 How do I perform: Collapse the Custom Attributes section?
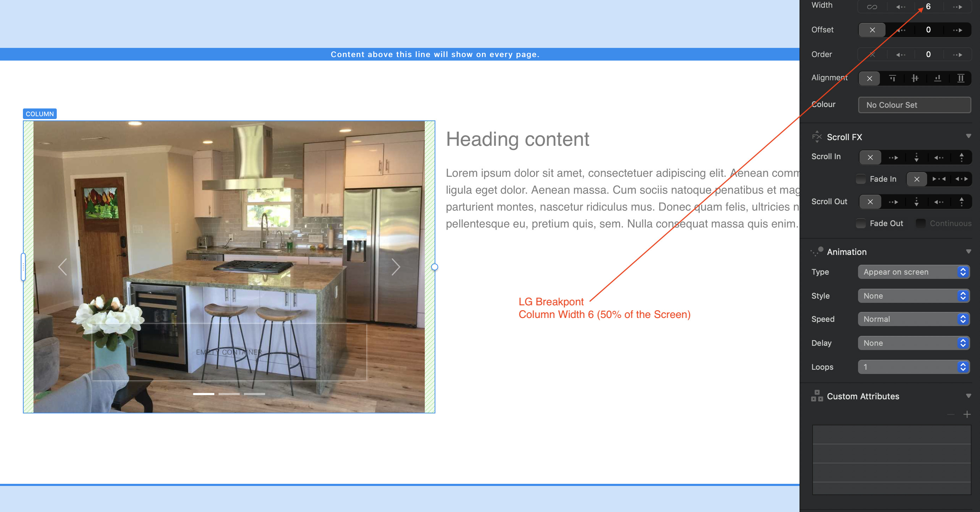click(968, 396)
